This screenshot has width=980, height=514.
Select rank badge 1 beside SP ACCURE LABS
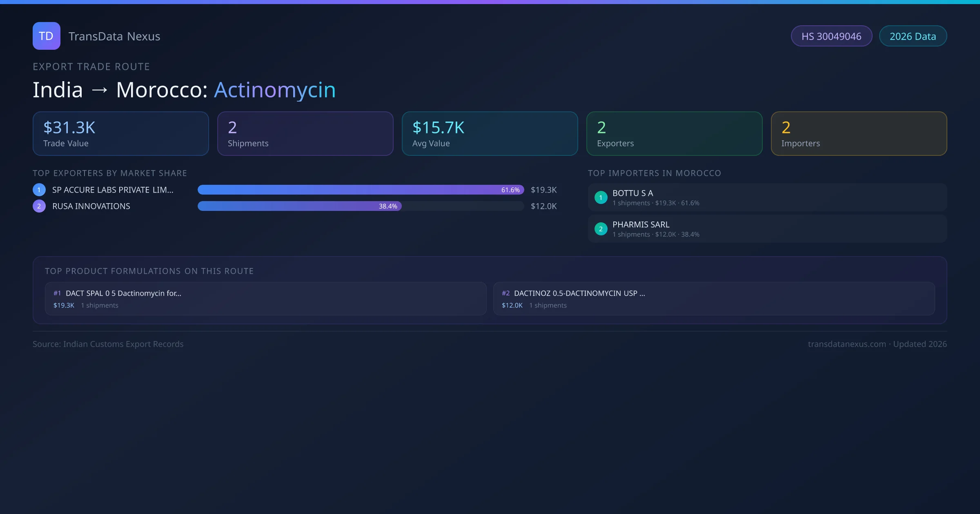coord(39,189)
